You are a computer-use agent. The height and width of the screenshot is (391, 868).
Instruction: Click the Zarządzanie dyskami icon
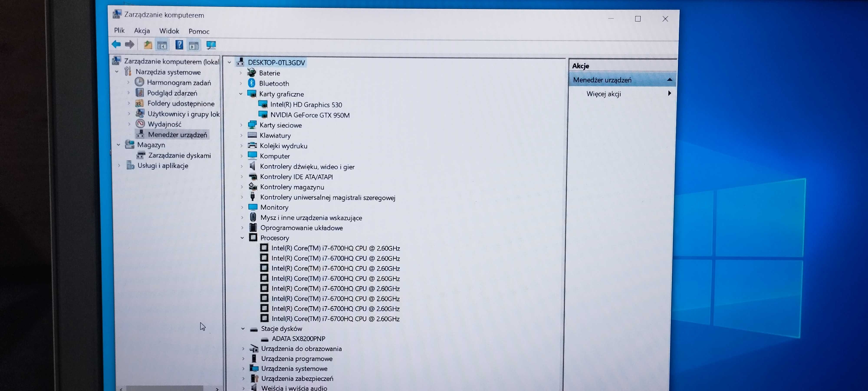pyautogui.click(x=141, y=155)
